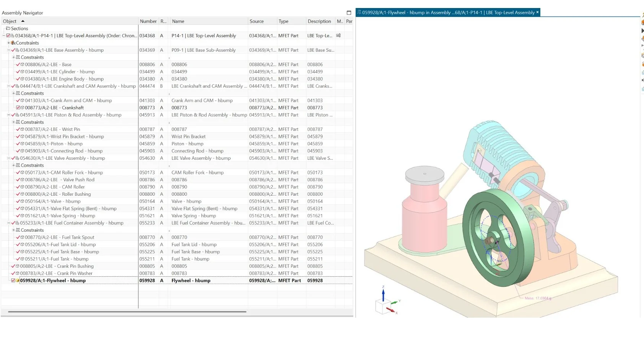Screen dimensions: 644x344
Task: Click the assembly icon of the top-level LBE assembly
Action: tap(13, 36)
